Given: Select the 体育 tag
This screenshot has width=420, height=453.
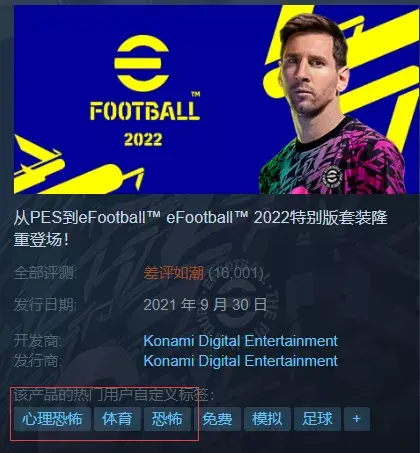Looking at the screenshot, I should (117, 419).
